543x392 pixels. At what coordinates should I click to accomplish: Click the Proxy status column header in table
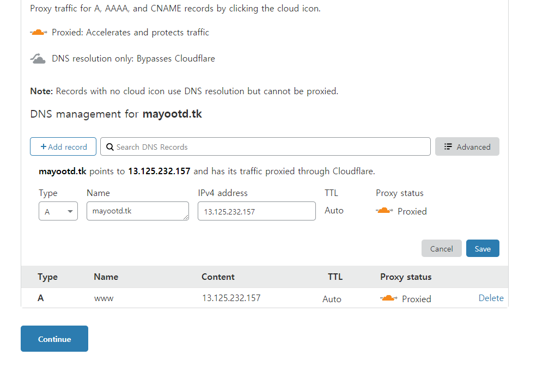406,277
